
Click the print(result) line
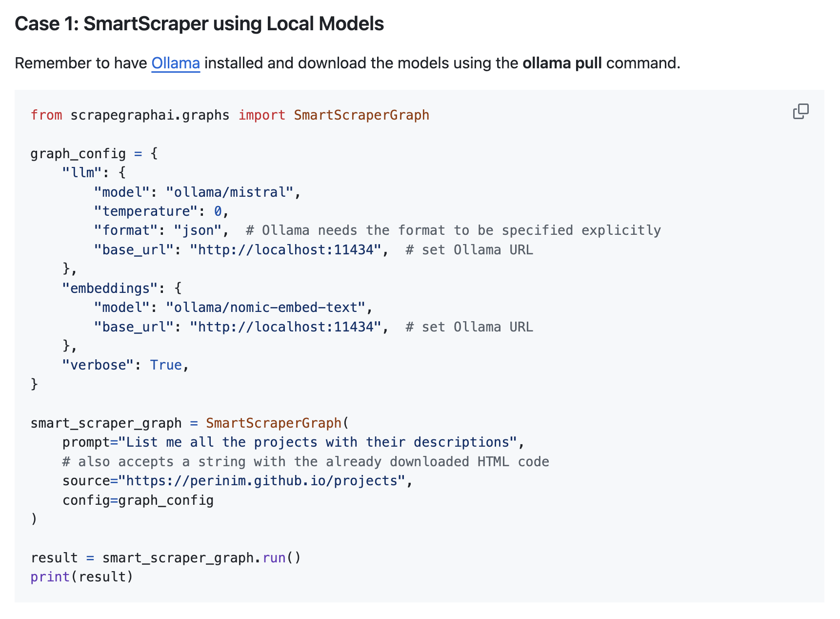coord(82,577)
